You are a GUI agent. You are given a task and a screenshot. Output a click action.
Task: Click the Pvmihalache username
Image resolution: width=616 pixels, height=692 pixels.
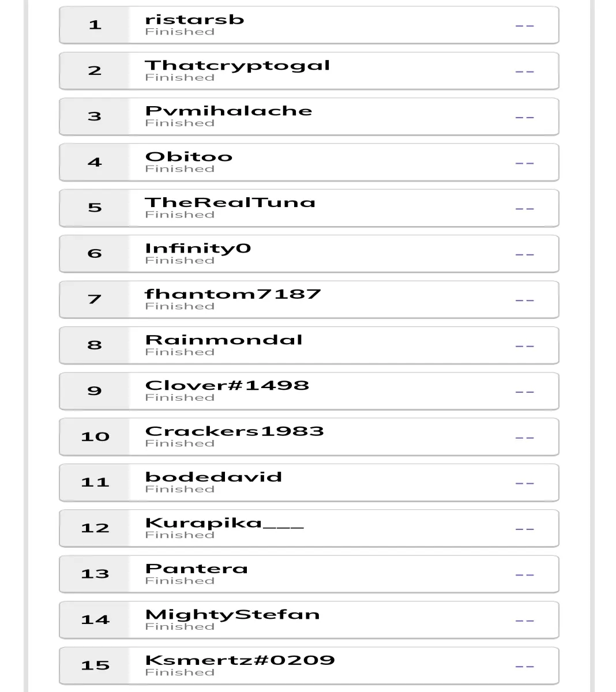point(228,111)
